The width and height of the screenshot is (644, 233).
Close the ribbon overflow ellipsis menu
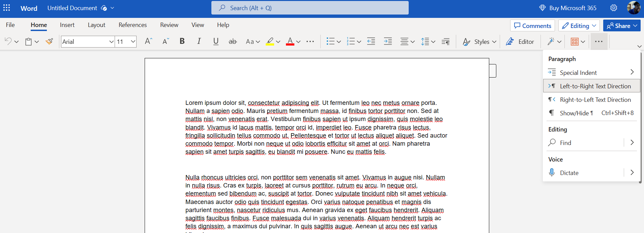coord(599,41)
